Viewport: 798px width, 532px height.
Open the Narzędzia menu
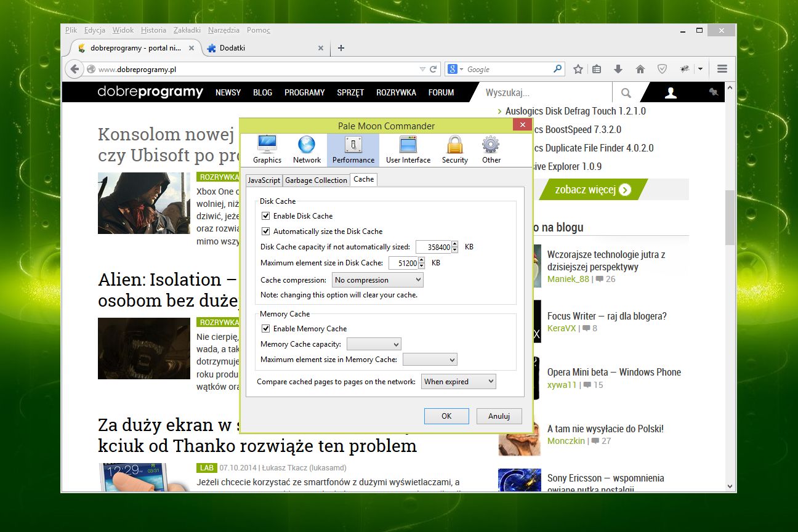point(224,30)
